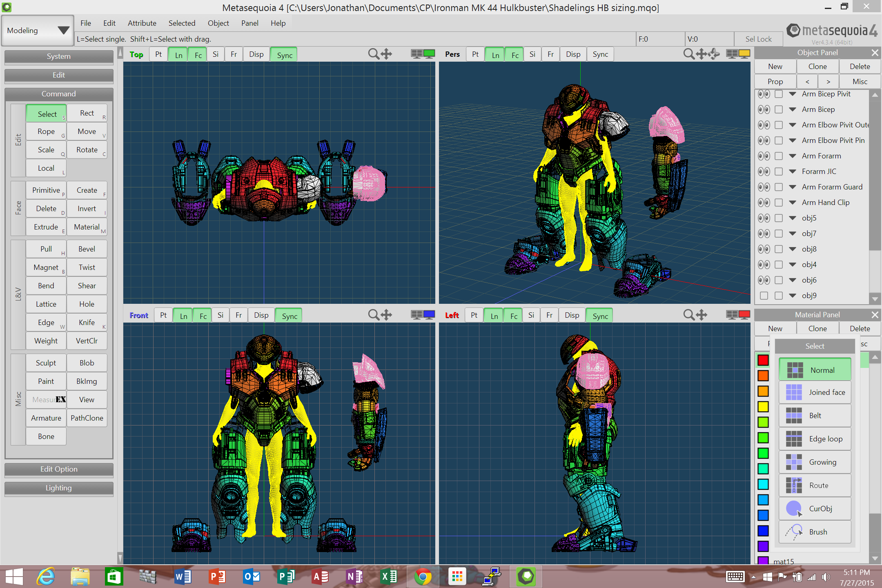
Task: Click Clone in Object Panel
Action: [817, 67]
